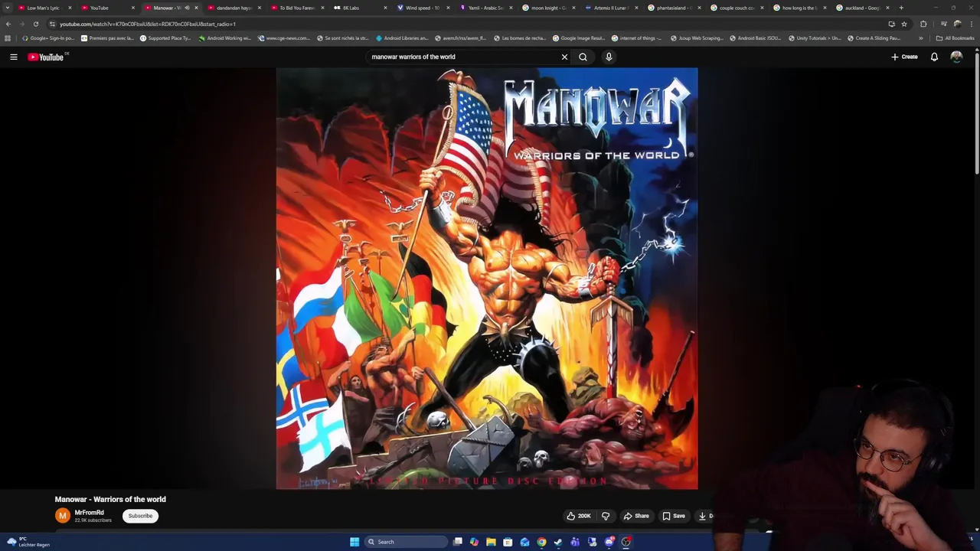Viewport: 980px width, 551px height.
Task: Open YouTube notifications bell
Action: click(934, 57)
